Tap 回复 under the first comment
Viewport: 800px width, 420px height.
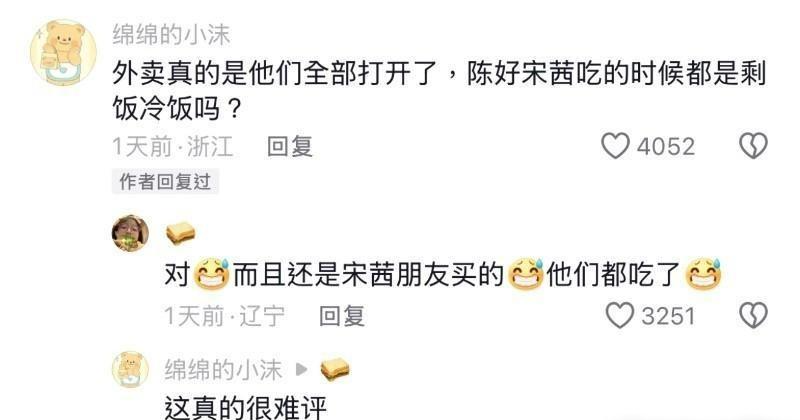[290, 146]
